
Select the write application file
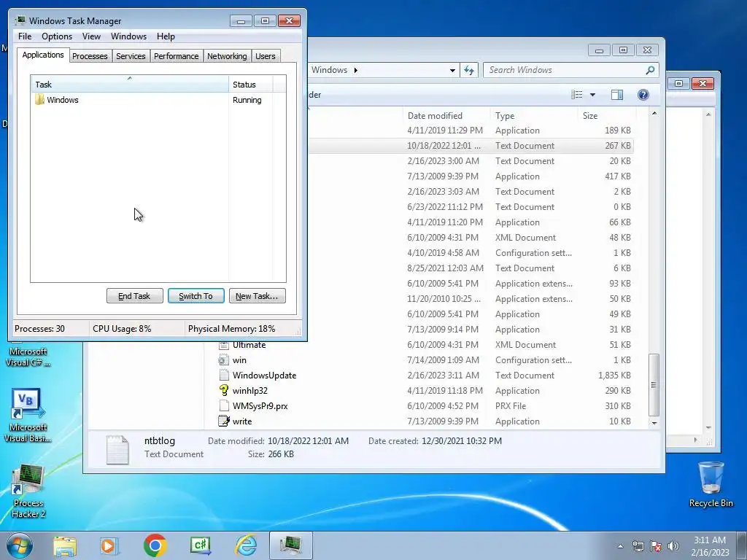(x=242, y=421)
